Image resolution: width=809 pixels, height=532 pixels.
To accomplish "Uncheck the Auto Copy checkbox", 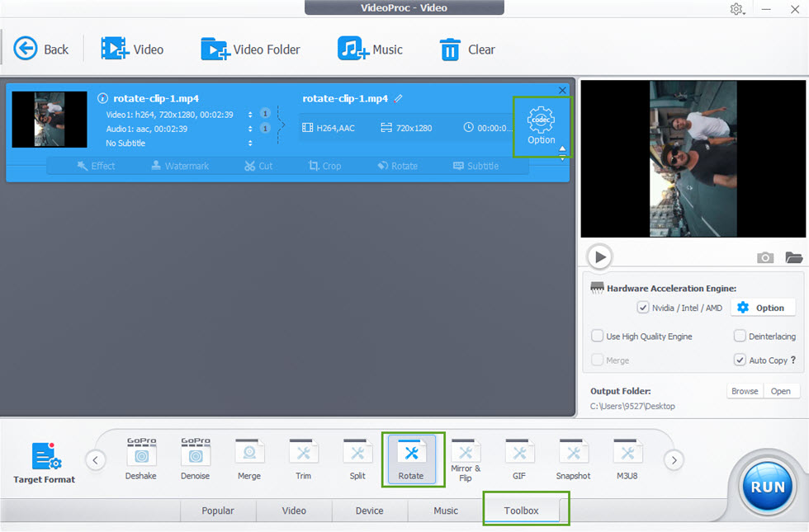I will (x=740, y=360).
